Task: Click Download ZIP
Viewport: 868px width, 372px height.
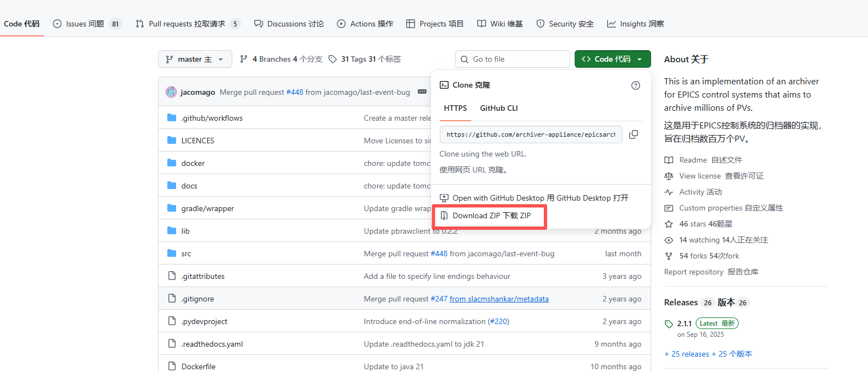Action: click(492, 215)
